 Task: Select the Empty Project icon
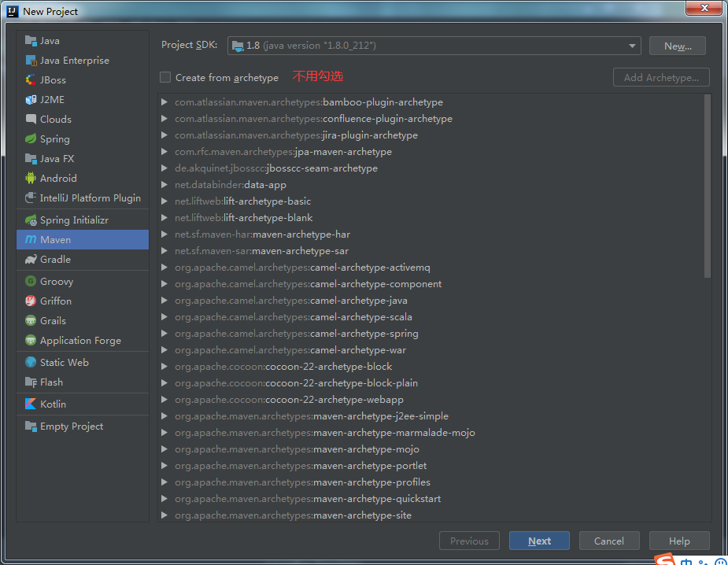[31, 427]
